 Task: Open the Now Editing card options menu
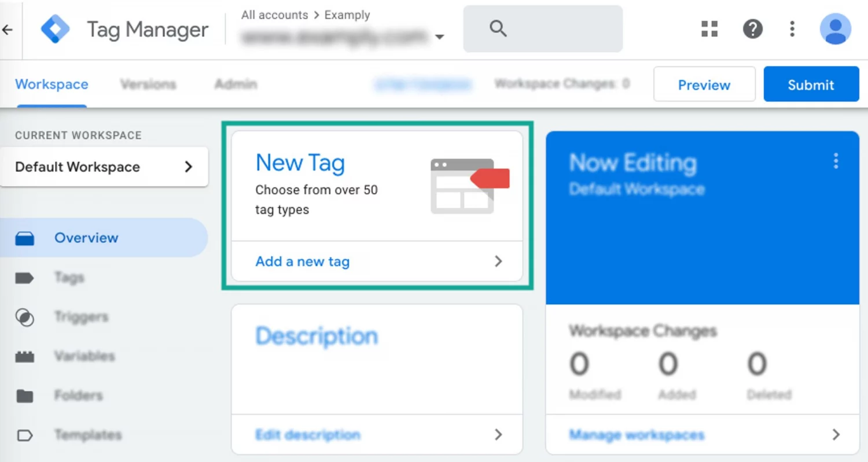tap(836, 161)
